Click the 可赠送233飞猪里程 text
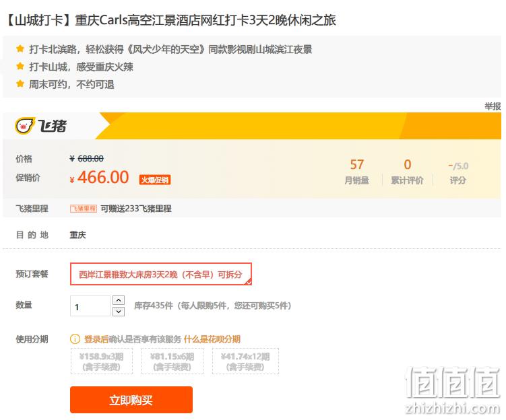This screenshot has height=420, width=506. (136, 209)
